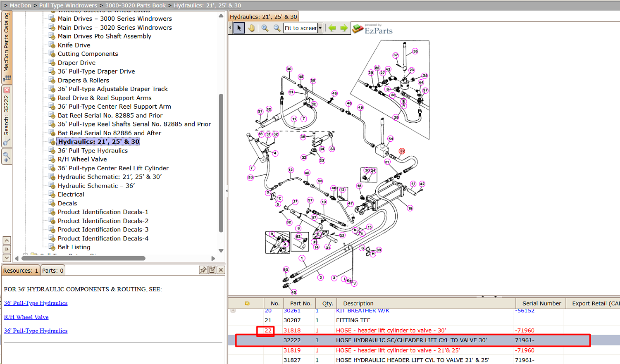Select the arrow pointer tool

click(239, 28)
